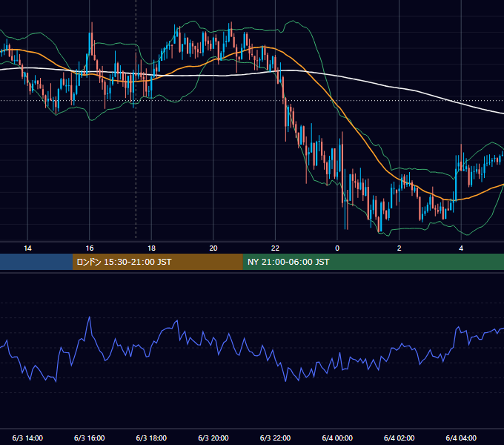
Task: Click the blue session bar before London
Action: coord(36,262)
